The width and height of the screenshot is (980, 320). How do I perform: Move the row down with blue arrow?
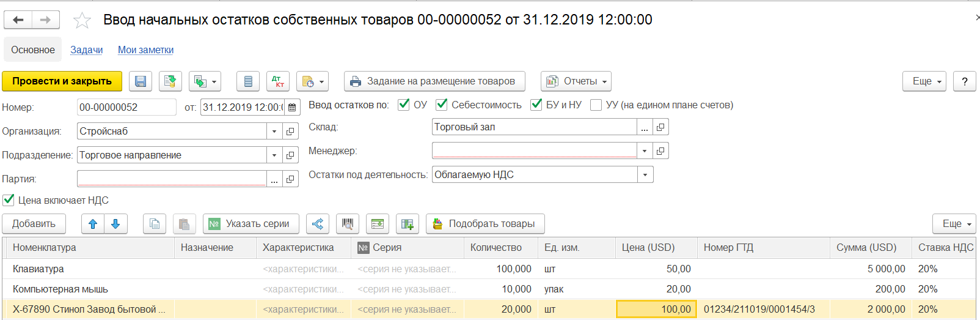pyautogui.click(x=115, y=224)
